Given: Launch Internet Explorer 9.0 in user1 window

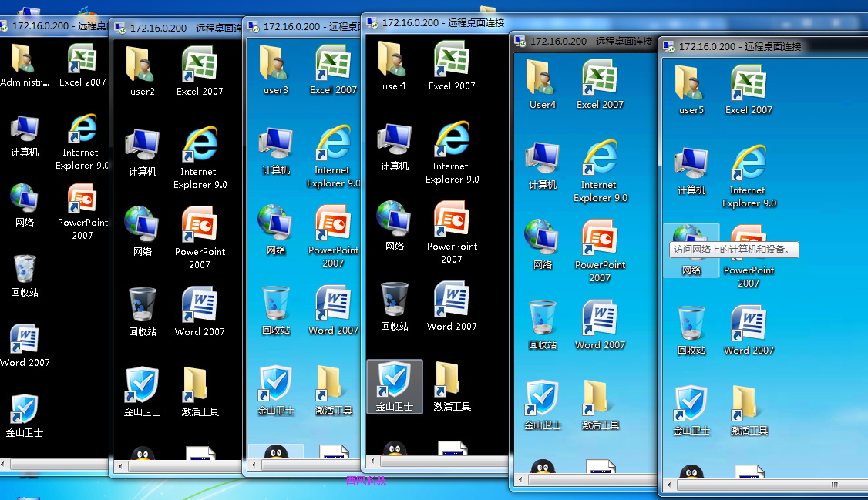Looking at the screenshot, I should pyautogui.click(x=452, y=153).
